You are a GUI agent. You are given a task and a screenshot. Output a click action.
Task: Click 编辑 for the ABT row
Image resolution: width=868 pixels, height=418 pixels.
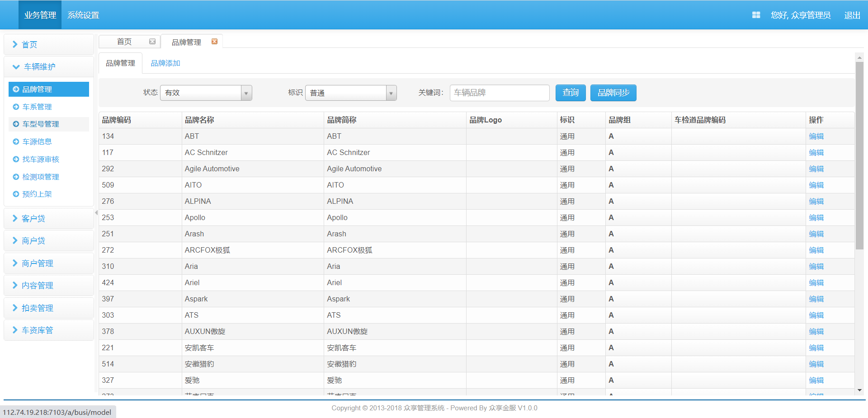pyautogui.click(x=816, y=136)
